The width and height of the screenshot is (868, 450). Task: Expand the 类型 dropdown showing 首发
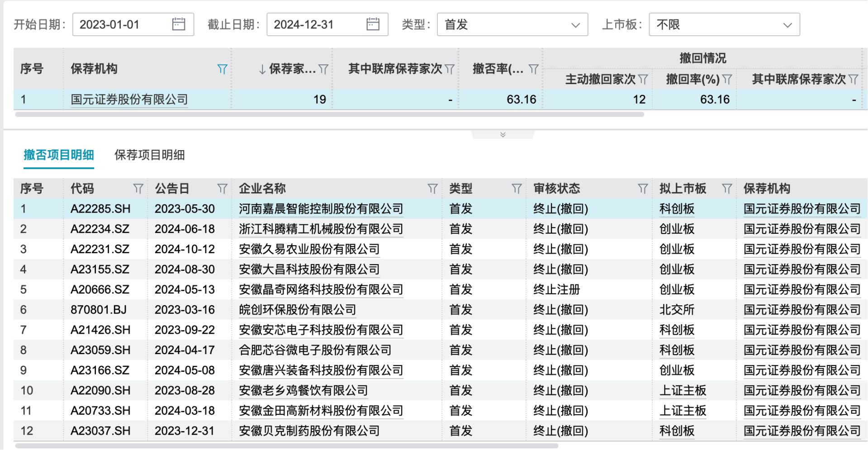[512, 24]
